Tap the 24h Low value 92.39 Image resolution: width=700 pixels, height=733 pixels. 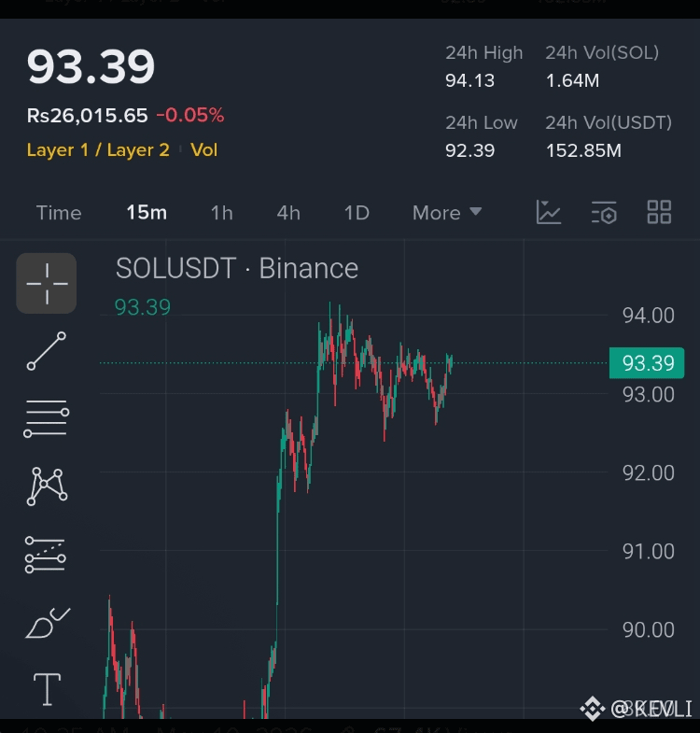[x=469, y=150]
